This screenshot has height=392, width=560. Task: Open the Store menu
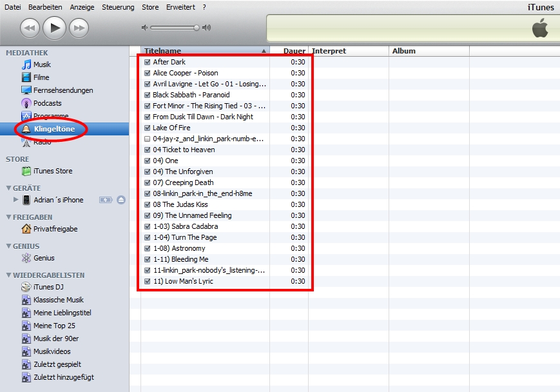click(150, 7)
